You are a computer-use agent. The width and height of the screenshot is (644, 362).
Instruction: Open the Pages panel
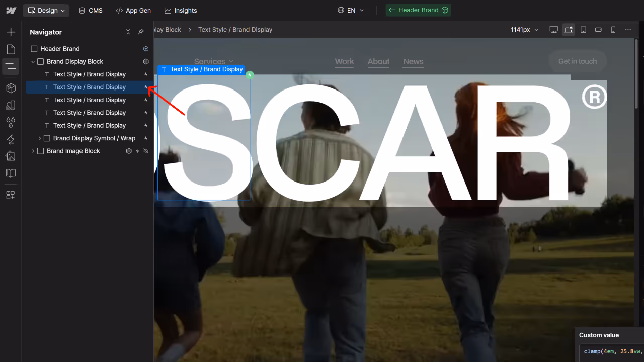pos(11,49)
